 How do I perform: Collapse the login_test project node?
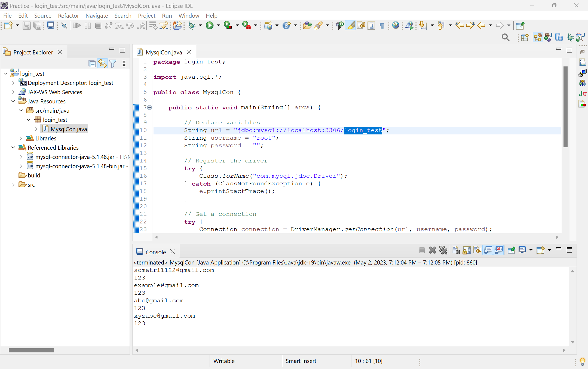point(6,73)
